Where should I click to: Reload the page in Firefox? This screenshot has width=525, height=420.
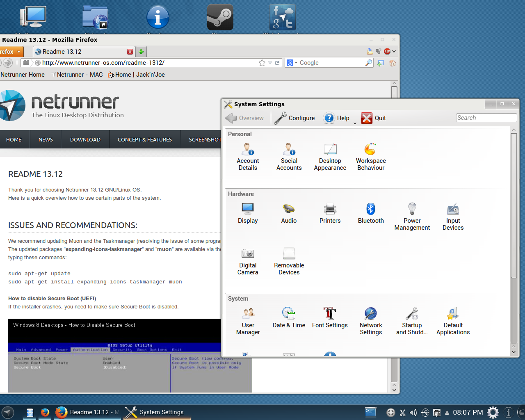(x=277, y=63)
